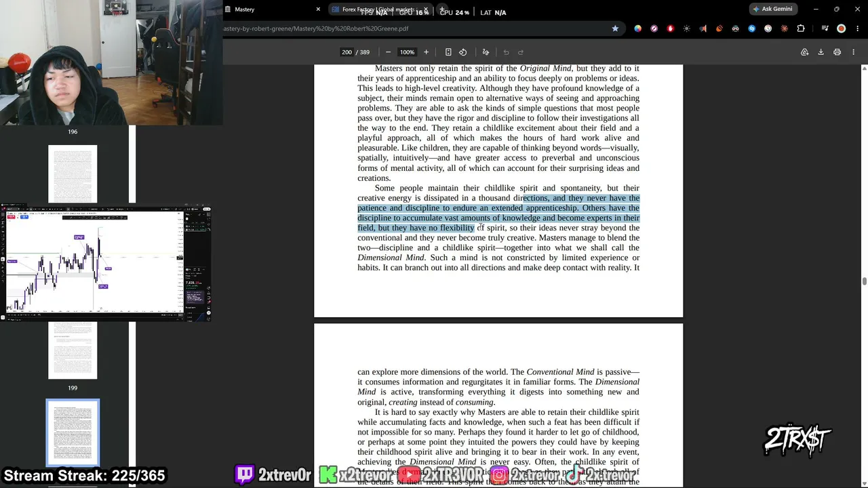Click the paragraph starting 'Some people maintain'
Screen dimensions: 868x488
click(498, 228)
